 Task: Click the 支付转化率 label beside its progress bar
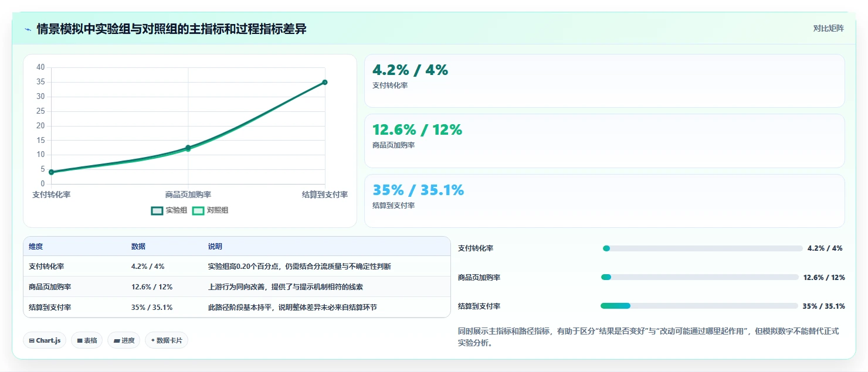[x=476, y=248]
